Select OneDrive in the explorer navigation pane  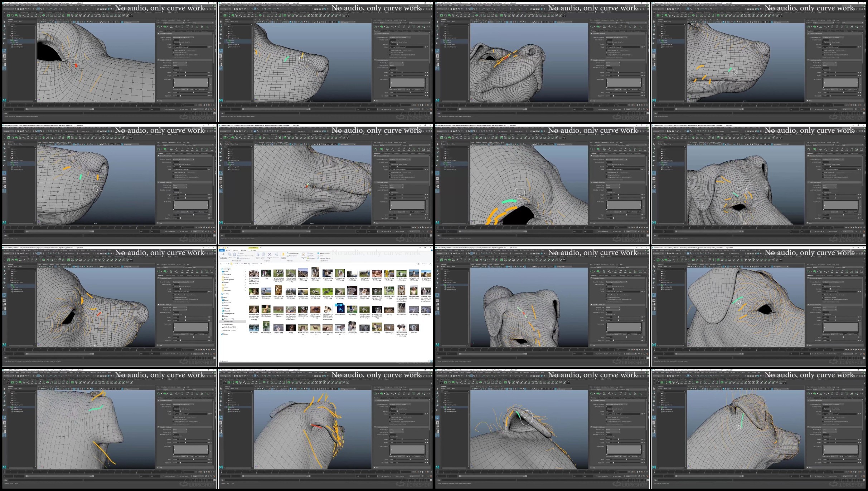pyautogui.click(x=225, y=294)
